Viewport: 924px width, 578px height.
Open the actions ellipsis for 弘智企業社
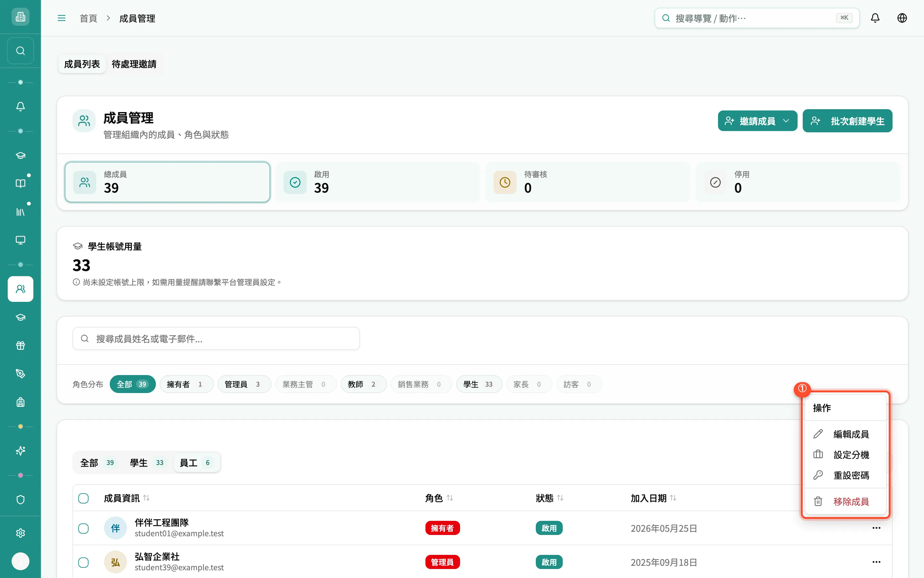coord(876,562)
